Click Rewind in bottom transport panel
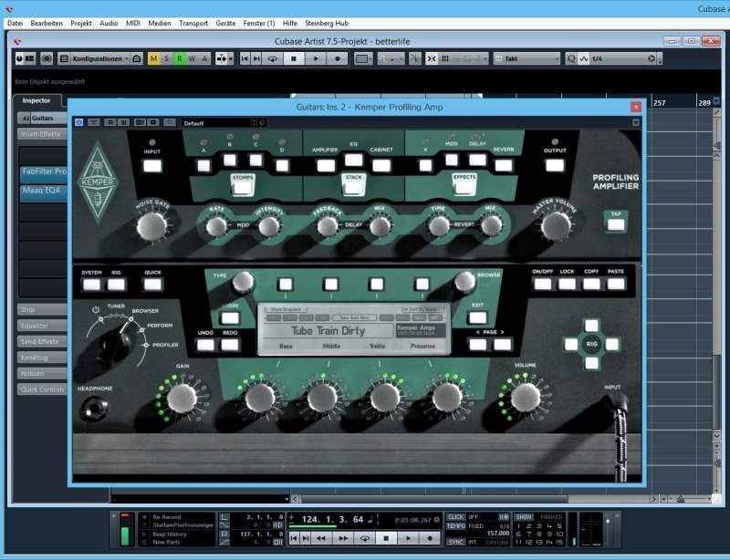 [321, 538]
